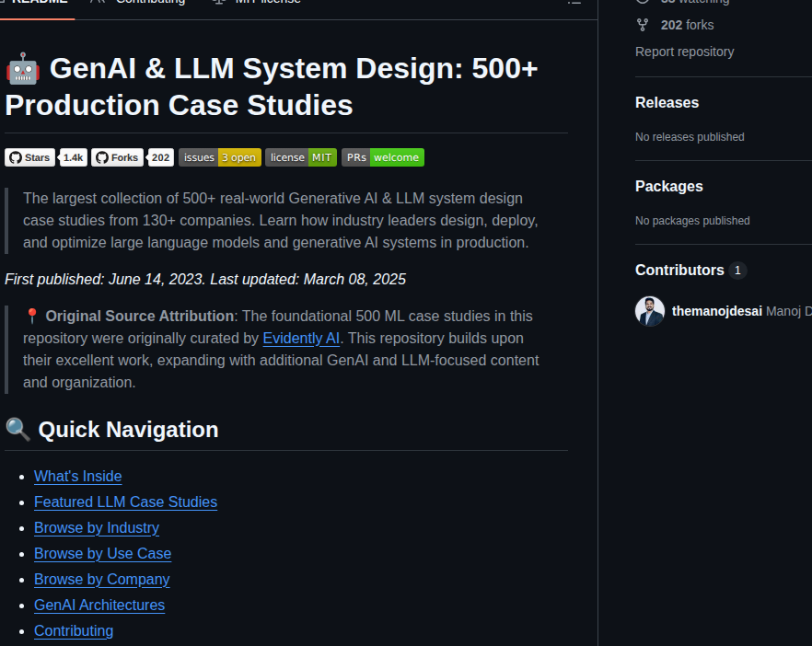Click the 'No packages published' text
Screen dimensions: 812x646
692,221
